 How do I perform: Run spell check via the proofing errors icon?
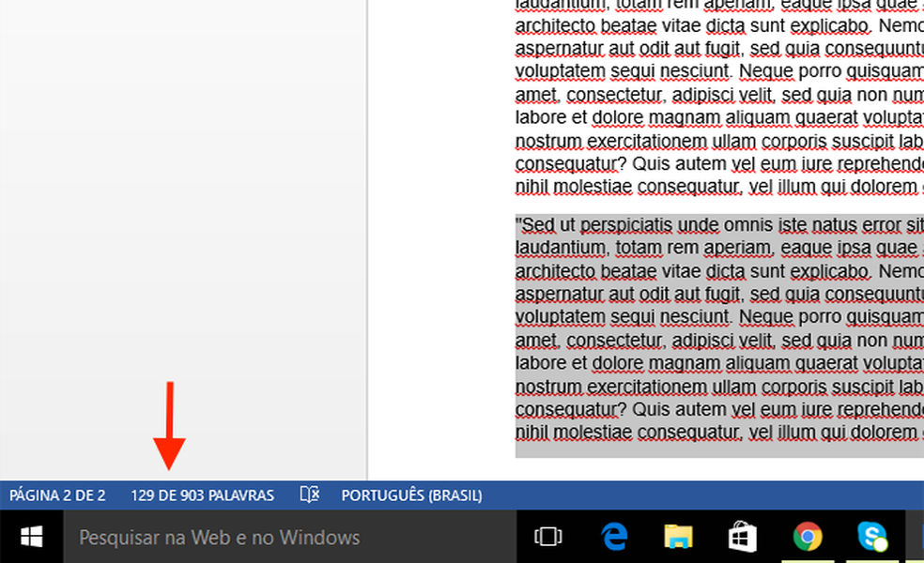pos(309,495)
